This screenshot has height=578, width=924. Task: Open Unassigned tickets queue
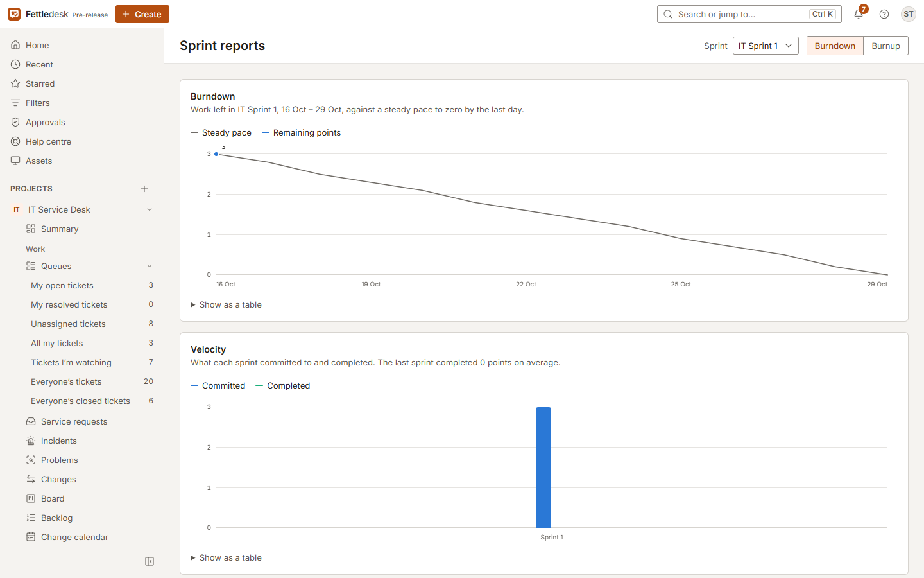92,324
